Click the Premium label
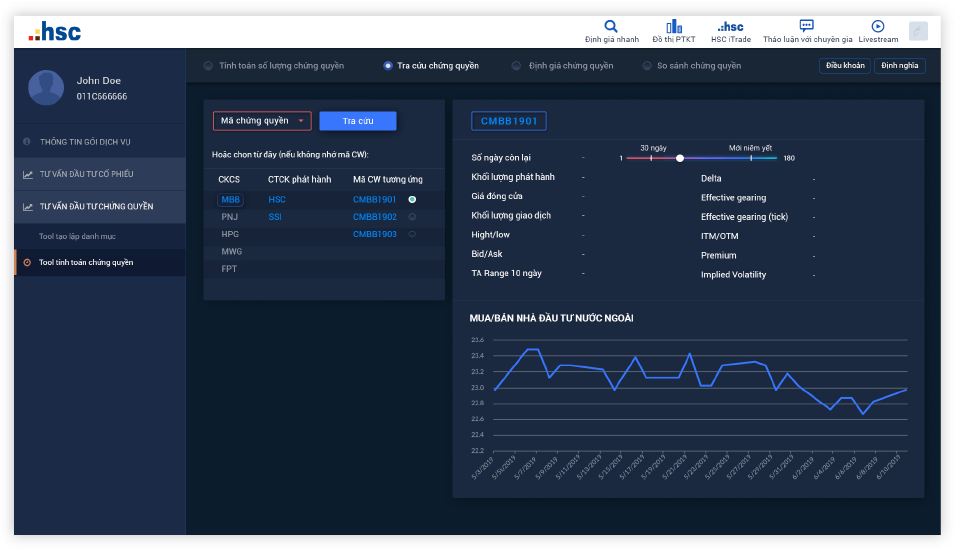This screenshot has height=549, width=959. coord(719,256)
